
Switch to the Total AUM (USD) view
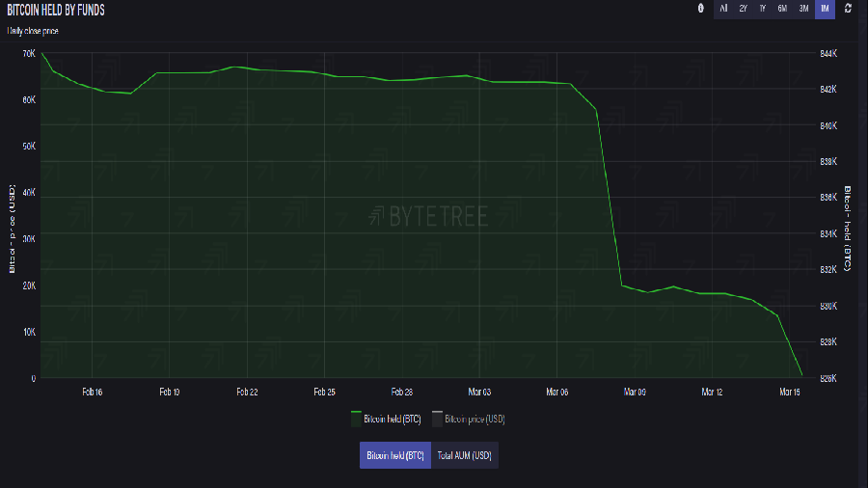tap(465, 455)
